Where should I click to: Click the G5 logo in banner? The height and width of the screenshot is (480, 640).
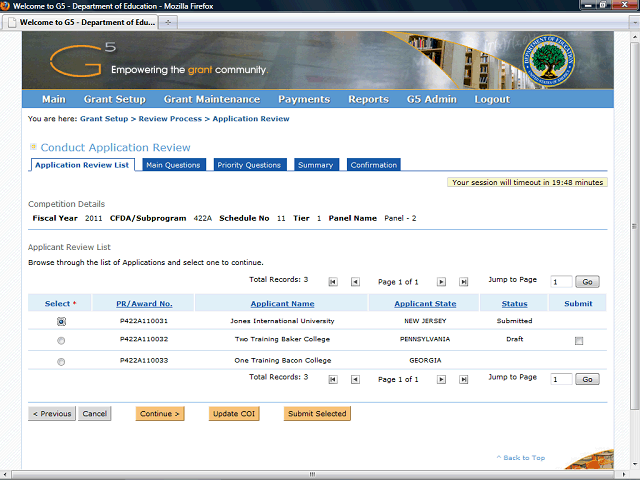pyautogui.click(x=83, y=60)
